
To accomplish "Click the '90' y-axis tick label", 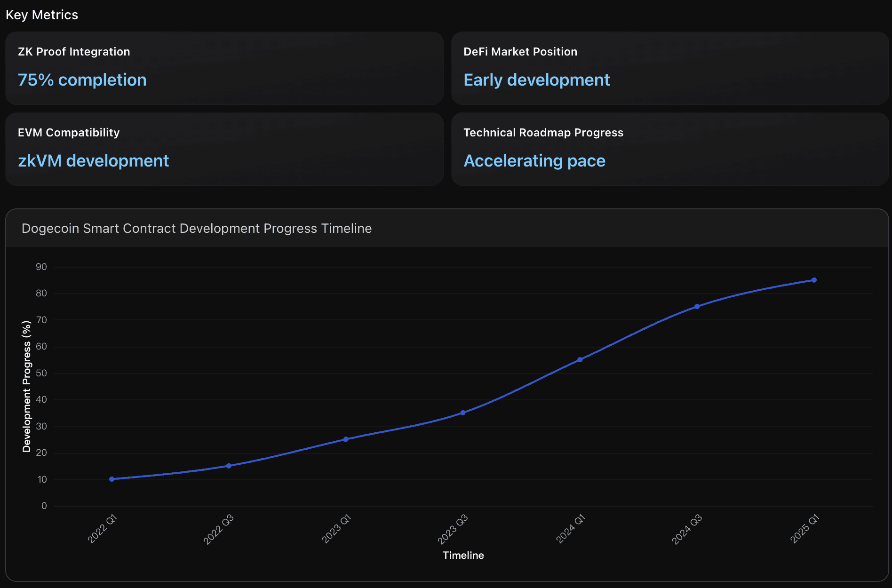I will (x=41, y=267).
